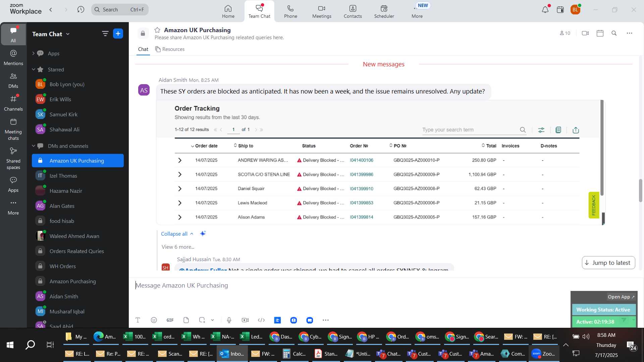Click View 6 more replies
644x362 pixels.
coord(178,247)
